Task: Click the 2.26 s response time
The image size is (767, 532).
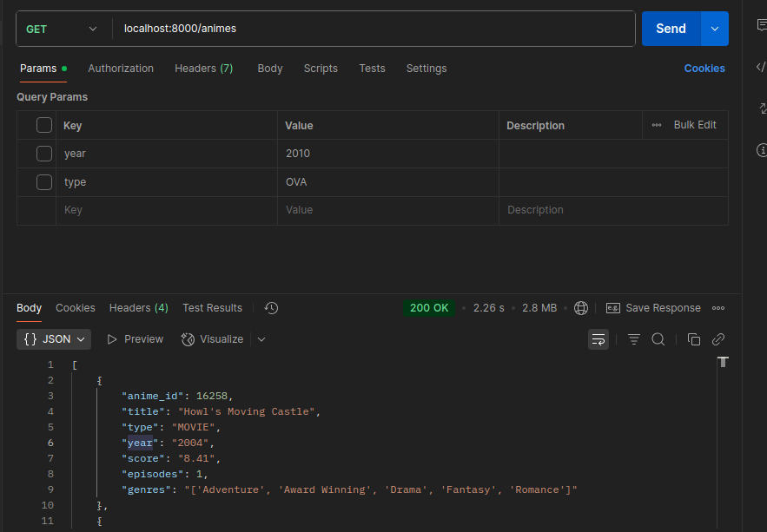Action: pyautogui.click(x=489, y=308)
